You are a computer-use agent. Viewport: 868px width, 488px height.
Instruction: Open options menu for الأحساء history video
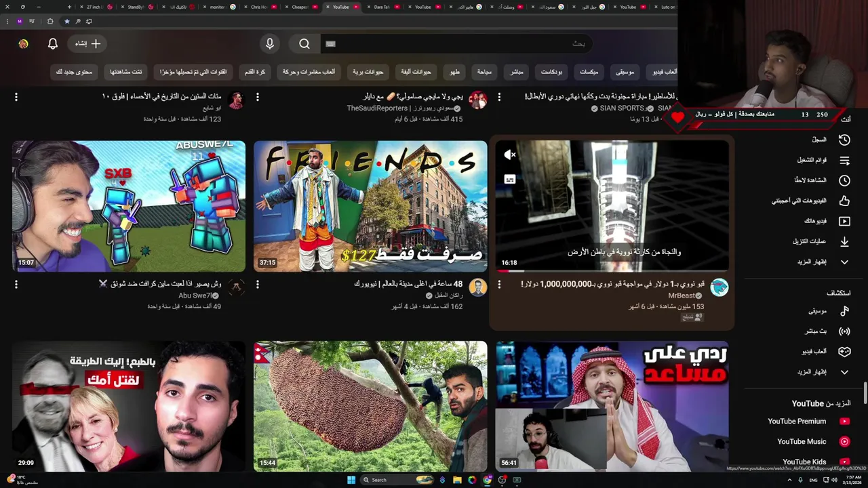pyautogui.click(x=16, y=97)
